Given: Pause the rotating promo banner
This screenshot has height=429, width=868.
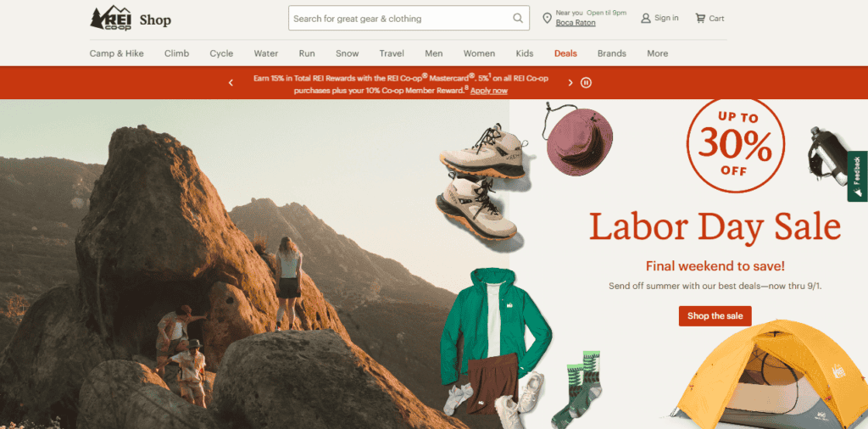Looking at the screenshot, I should coord(587,83).
